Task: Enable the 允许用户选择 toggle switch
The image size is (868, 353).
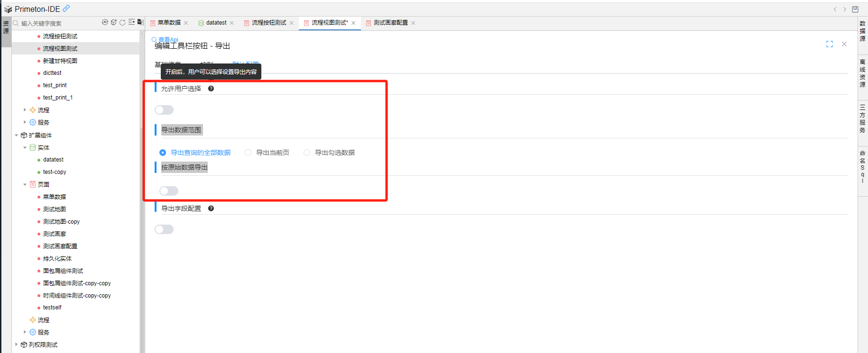Action: tap(164, 110)
